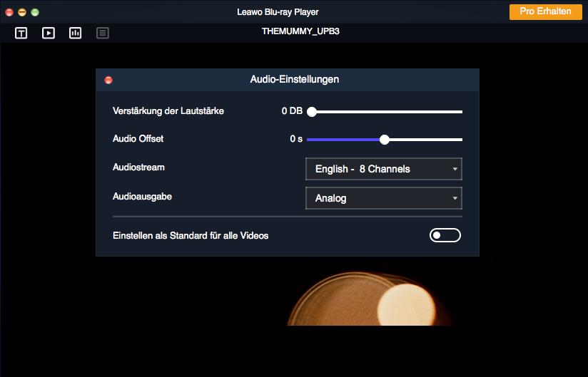Image resolution: width=588 pixels, height=377 pixels.
Task: Click the Audioausgabe label
Action: 142,197
